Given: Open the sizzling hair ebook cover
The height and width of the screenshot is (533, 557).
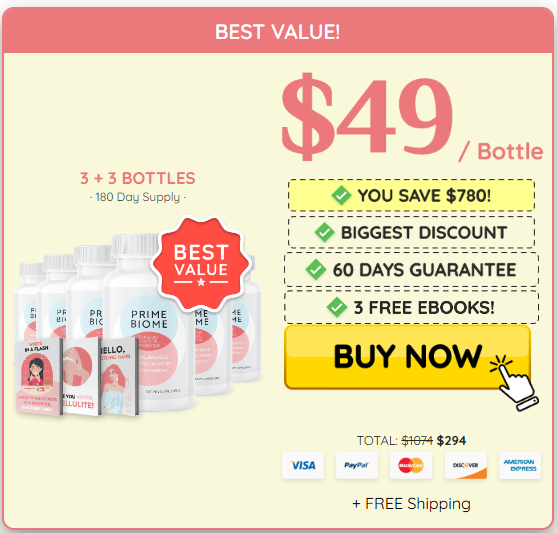Looking at the screenshot, I should [x=119, y=376].
